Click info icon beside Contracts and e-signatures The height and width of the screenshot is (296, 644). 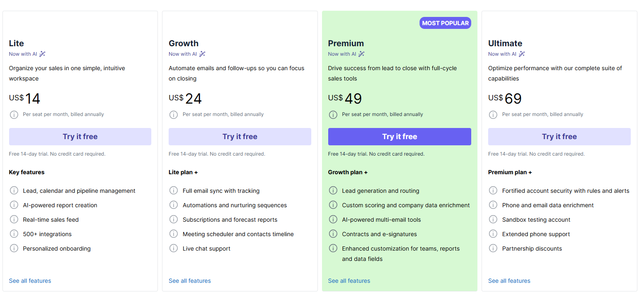(333, 234)
